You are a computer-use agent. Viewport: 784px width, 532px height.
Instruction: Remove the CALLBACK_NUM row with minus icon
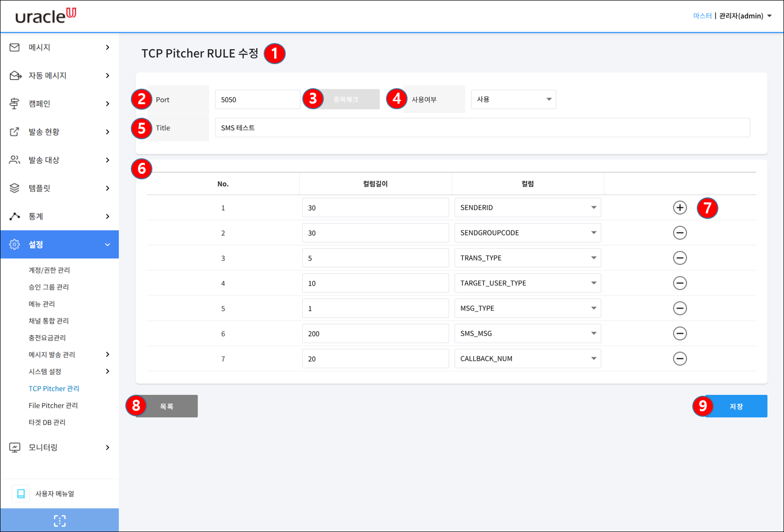tap(680, 359)
